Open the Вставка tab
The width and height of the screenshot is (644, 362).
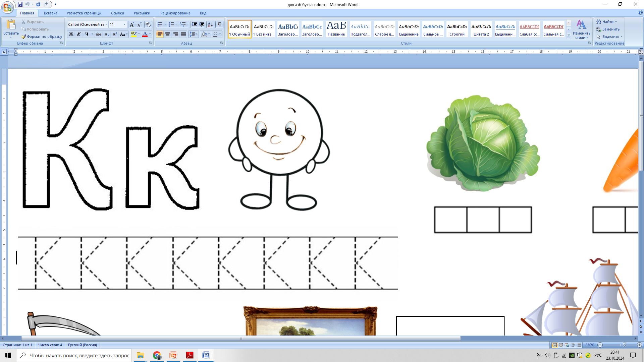(x=51, y=13)
